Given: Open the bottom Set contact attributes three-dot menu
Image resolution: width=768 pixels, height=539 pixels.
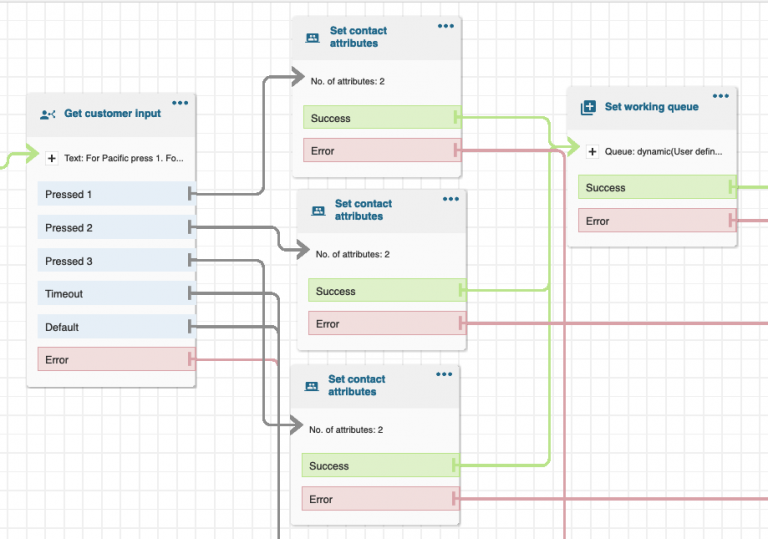Looking at the screenshot, I should pos(445,374).
